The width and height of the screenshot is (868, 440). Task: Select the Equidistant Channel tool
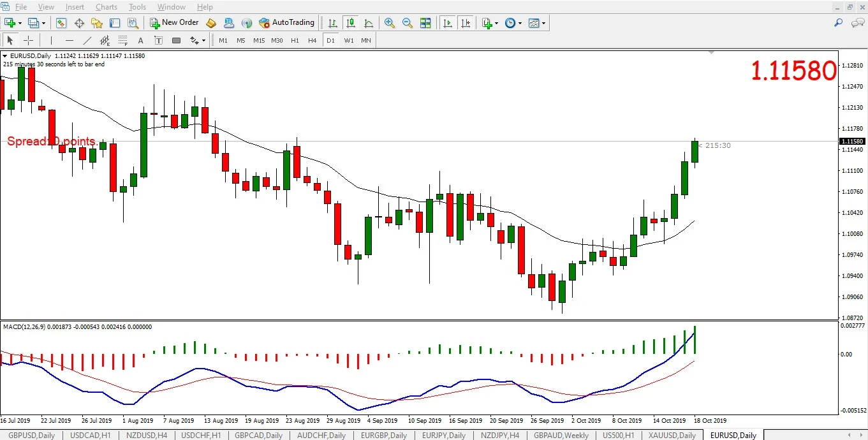[x=105, y=40]
